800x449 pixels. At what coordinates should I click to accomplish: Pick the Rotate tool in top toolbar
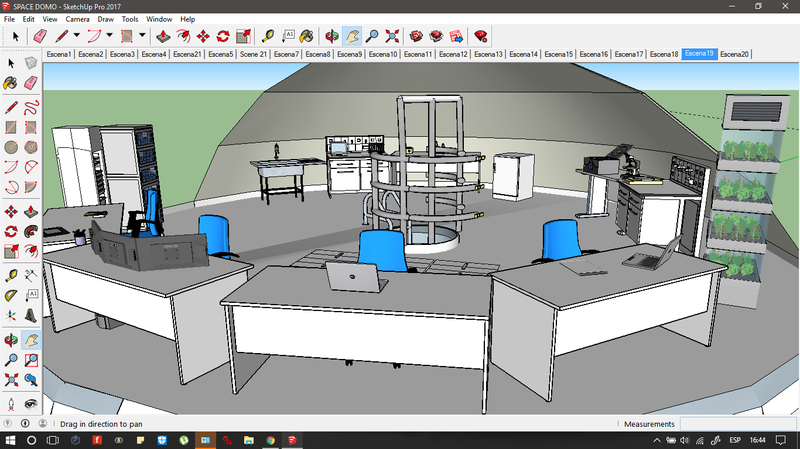[222, 35]
